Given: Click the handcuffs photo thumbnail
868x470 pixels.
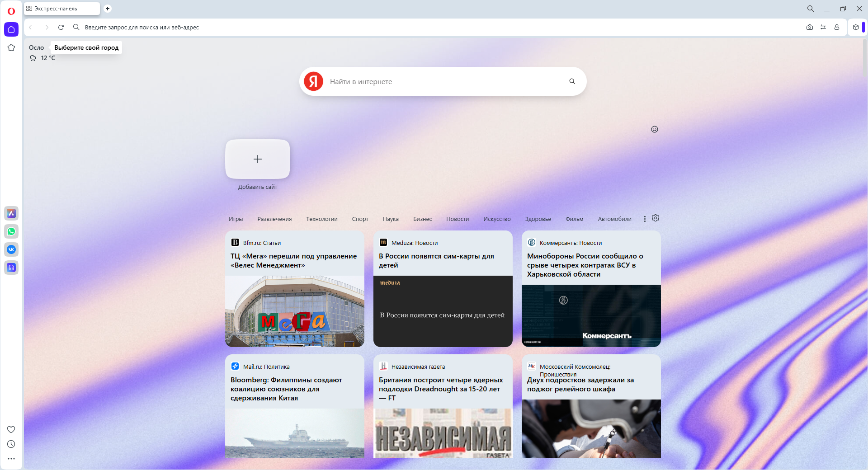Looking at the screenshot, I should tap(591, 428).
